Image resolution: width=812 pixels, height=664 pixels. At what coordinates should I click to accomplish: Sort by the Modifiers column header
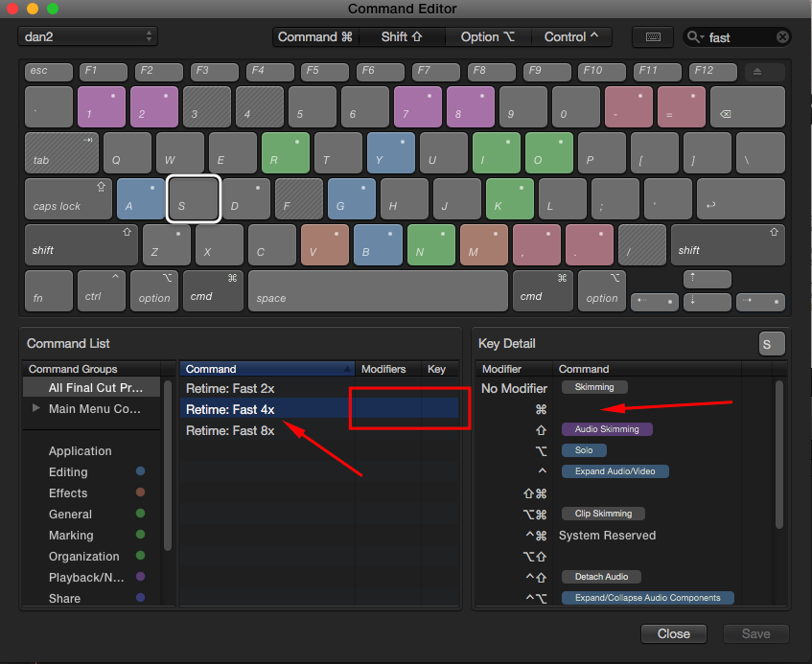[388, 369]
